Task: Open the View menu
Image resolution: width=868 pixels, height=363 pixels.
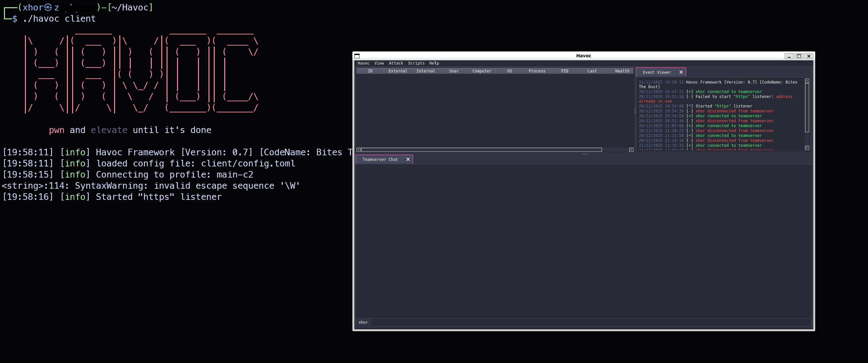Action: [x=379, y=63]
